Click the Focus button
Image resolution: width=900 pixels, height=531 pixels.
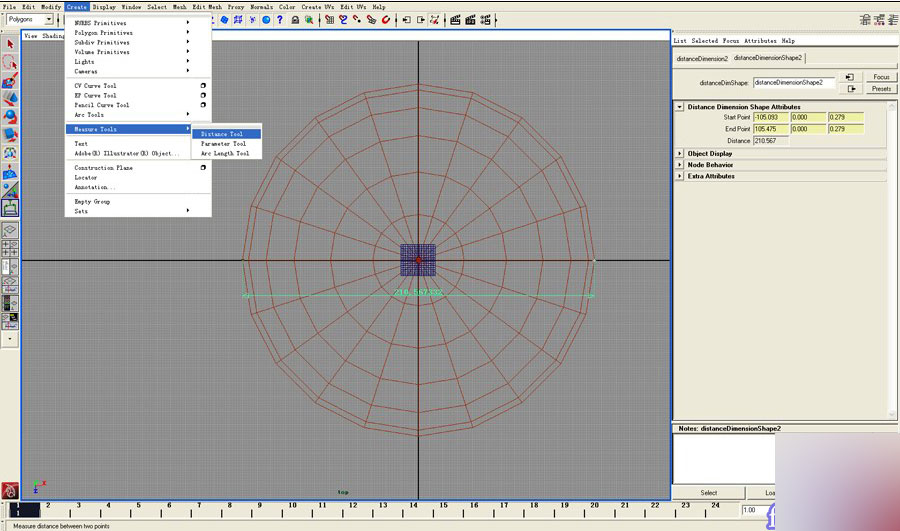(x=880, y=77)
